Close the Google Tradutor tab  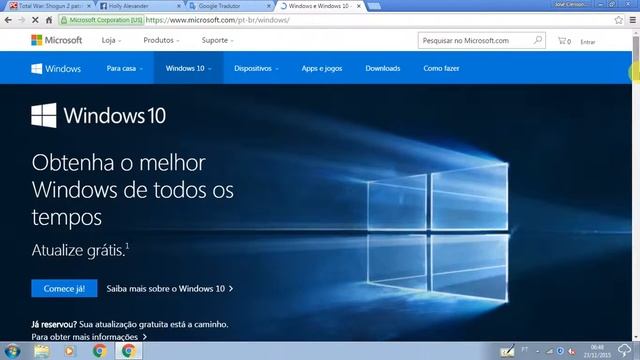[x=269, y=6]
